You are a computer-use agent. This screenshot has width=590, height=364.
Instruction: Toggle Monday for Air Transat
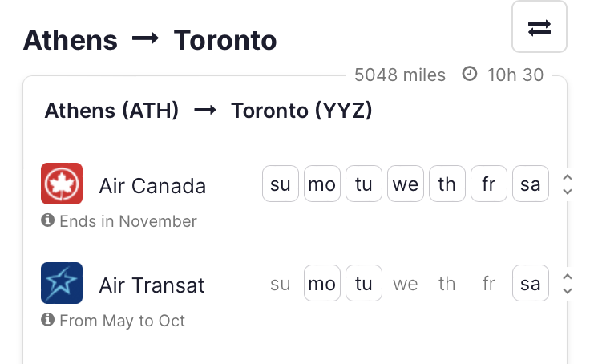pos(322,284)
